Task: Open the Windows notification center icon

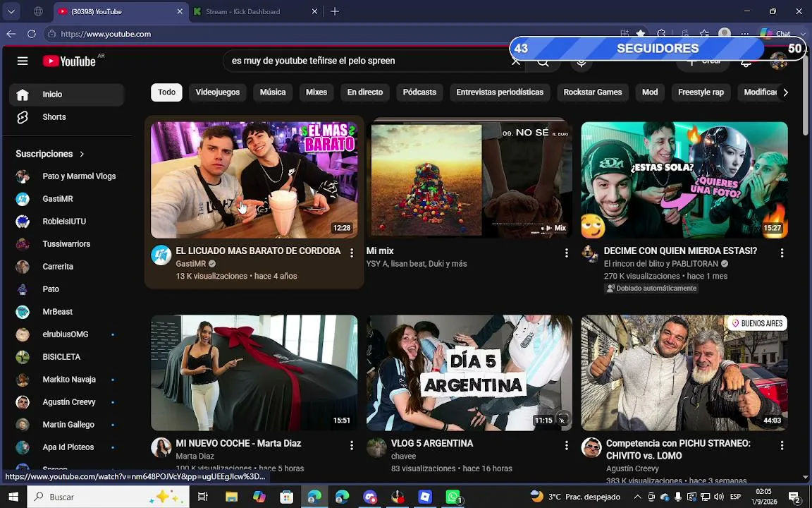Action: (x=795, y=497)
